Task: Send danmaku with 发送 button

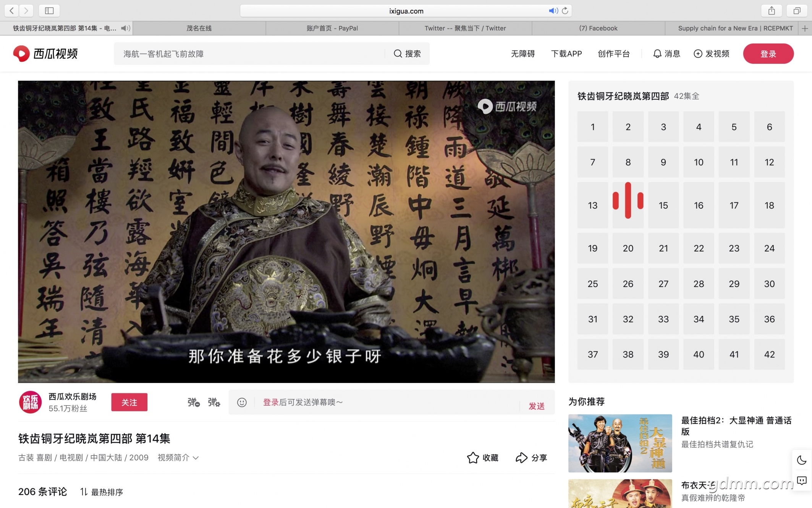Action: tap(537, 406)
